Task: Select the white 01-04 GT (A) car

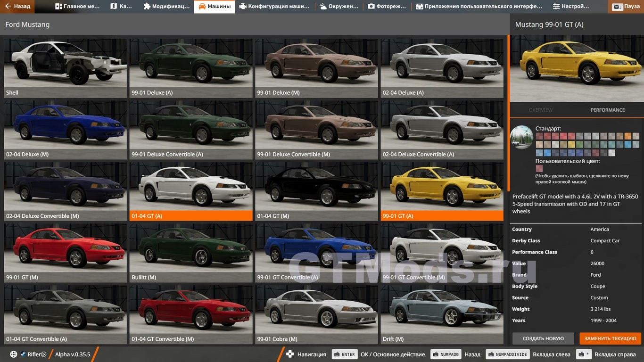Action: (191, 191)
